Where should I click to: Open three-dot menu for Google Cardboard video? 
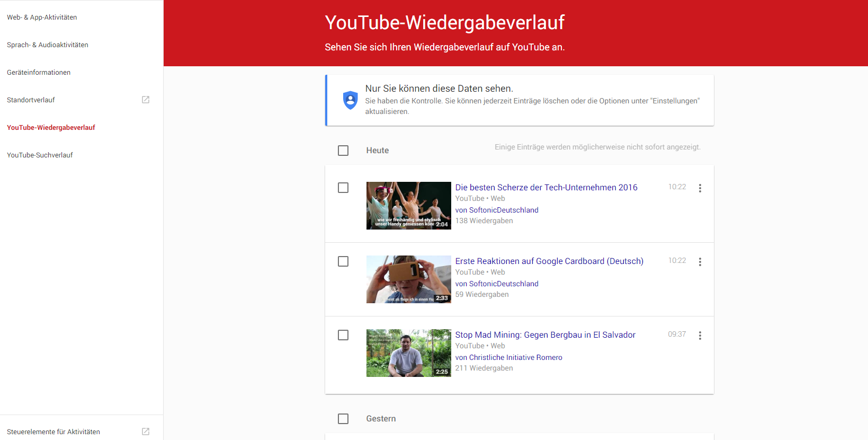(x=700, y=262)
